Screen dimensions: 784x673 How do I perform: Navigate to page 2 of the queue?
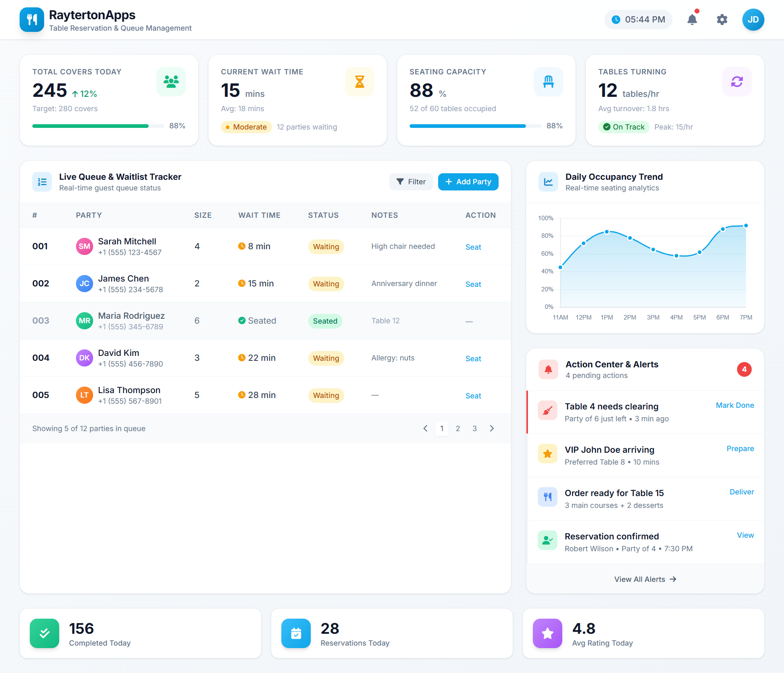pos(458,428)
